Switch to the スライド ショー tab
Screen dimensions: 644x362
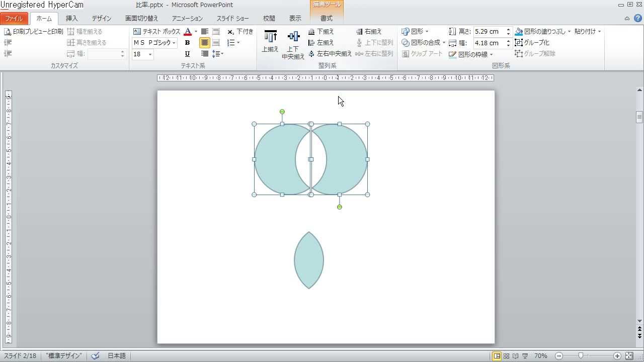[233, 18]
